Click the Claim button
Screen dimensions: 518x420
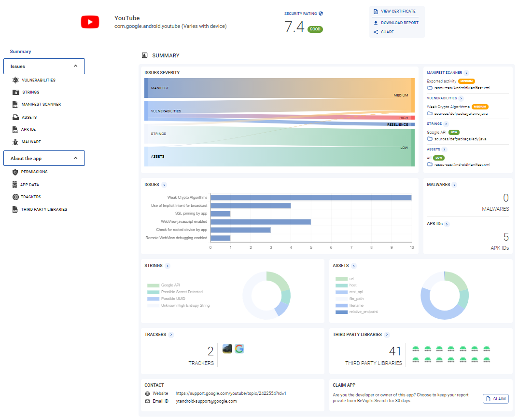pyautogui.click(x=495, y=399)
